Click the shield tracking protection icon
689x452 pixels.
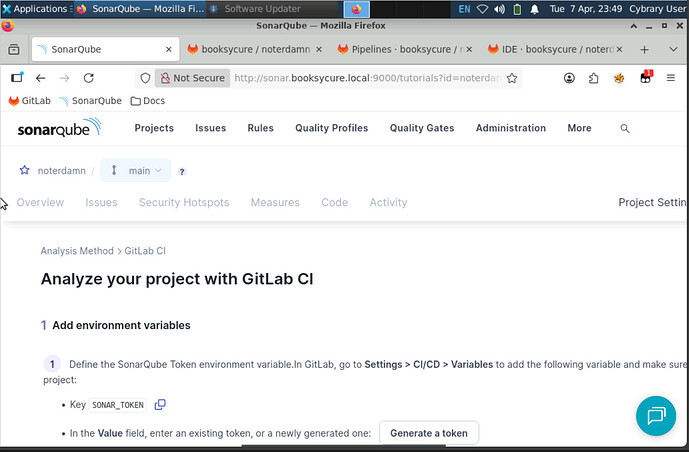tap(145, 78)
